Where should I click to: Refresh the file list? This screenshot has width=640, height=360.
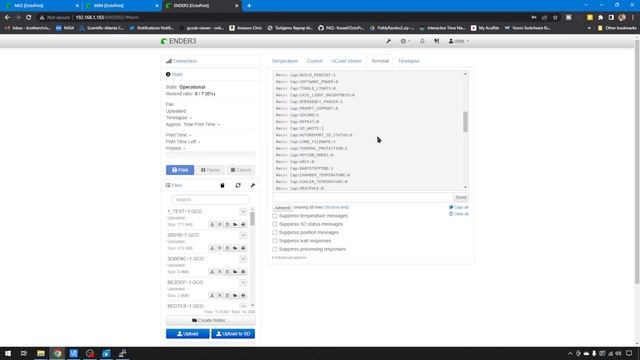[x=238, y=185]
